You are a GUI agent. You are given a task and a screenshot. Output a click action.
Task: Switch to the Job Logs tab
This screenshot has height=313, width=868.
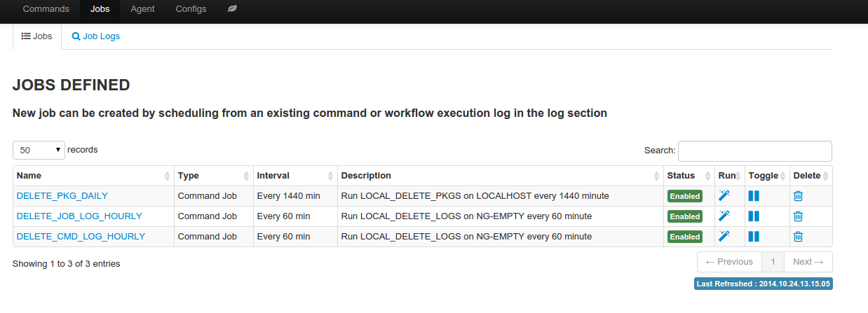pos(96,36)
